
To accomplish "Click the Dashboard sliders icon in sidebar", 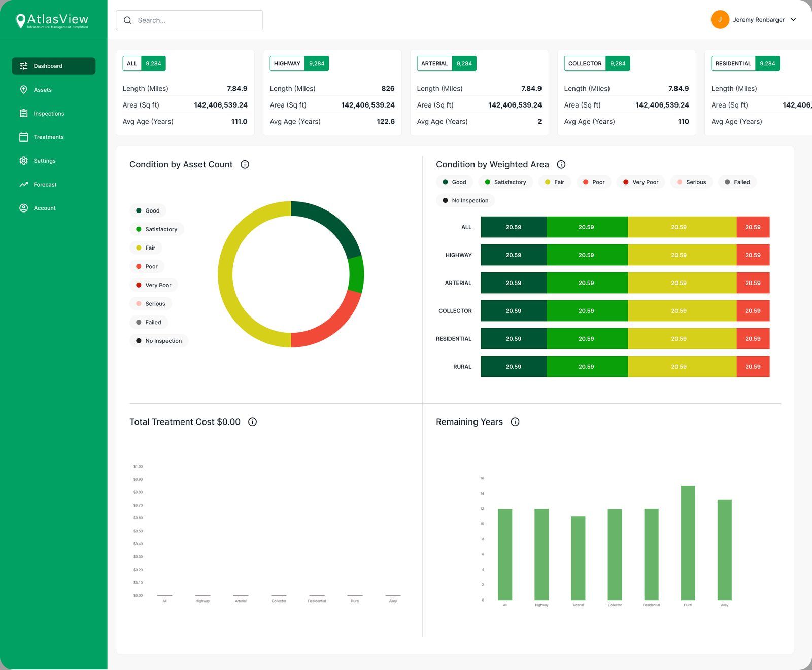I will (x=23, y=66).
